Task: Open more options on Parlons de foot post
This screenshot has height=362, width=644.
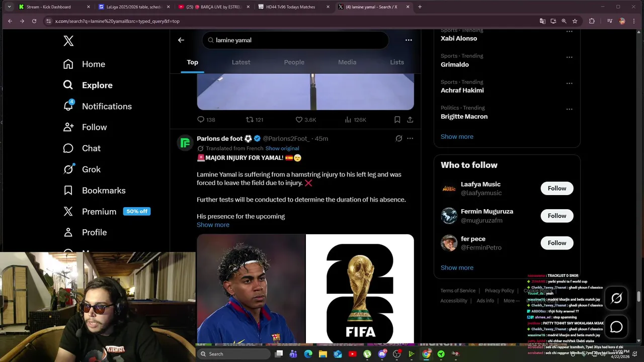Action: coord(410,138)
